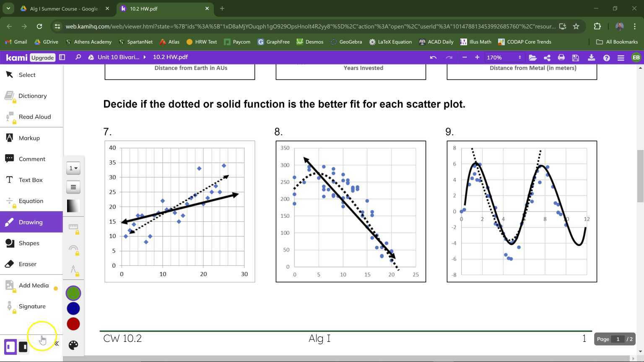Download the PDF file
Viewport: 644px width, 362px height.
(x=591, y=57)
